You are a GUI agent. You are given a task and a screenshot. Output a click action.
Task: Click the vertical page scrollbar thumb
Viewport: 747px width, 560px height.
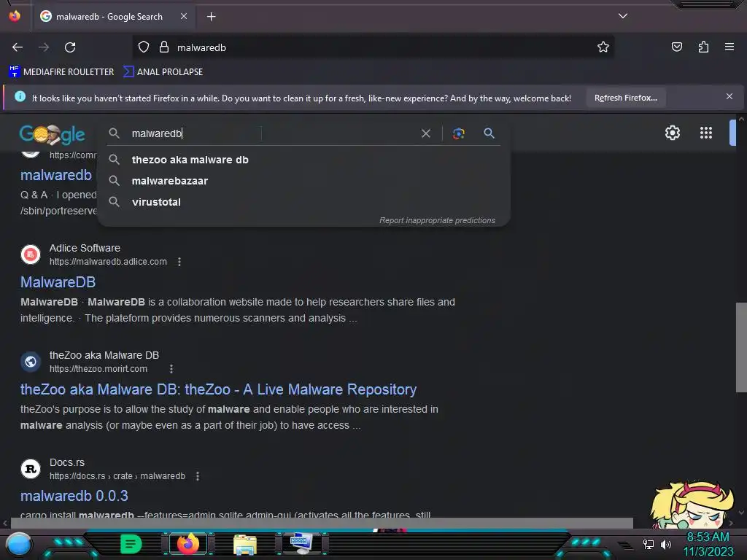coord(741,347)
